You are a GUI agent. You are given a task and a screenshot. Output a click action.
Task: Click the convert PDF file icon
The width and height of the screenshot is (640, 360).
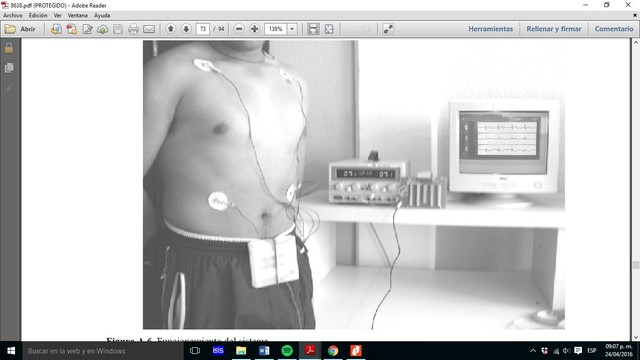[x=72, y=29]
